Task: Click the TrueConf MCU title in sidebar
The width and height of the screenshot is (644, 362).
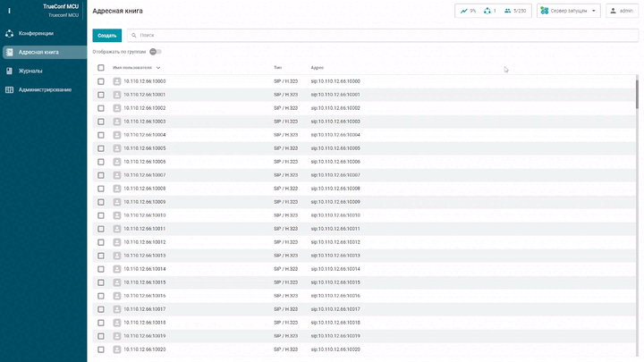Action: [x=61, y=6]
